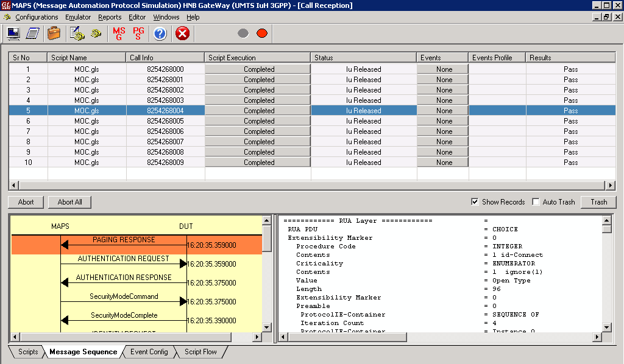Click the MSG red toolbar icon
624x364 pixels.
(x=119, y=33)
